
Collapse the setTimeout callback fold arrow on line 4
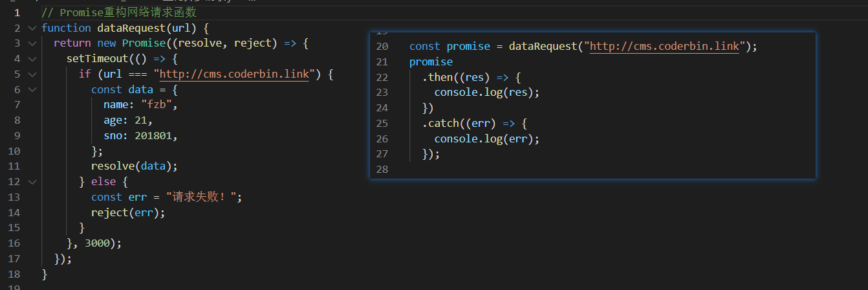pyautogui.click(x=32, y=59)
